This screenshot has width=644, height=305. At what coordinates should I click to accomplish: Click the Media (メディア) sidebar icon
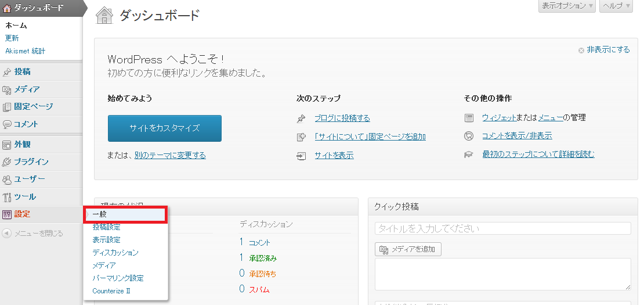(x=7, y=89)
